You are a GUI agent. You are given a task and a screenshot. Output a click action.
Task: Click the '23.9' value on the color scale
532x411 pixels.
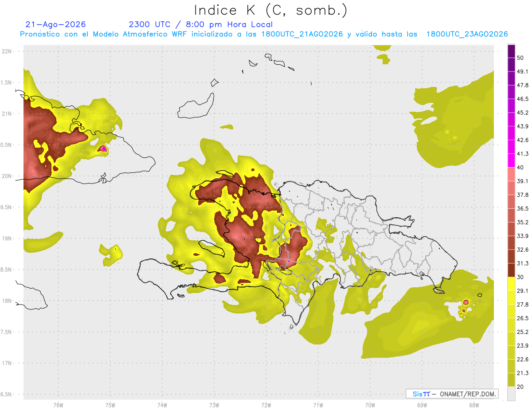pyautogui.click(x=522, y=346)
